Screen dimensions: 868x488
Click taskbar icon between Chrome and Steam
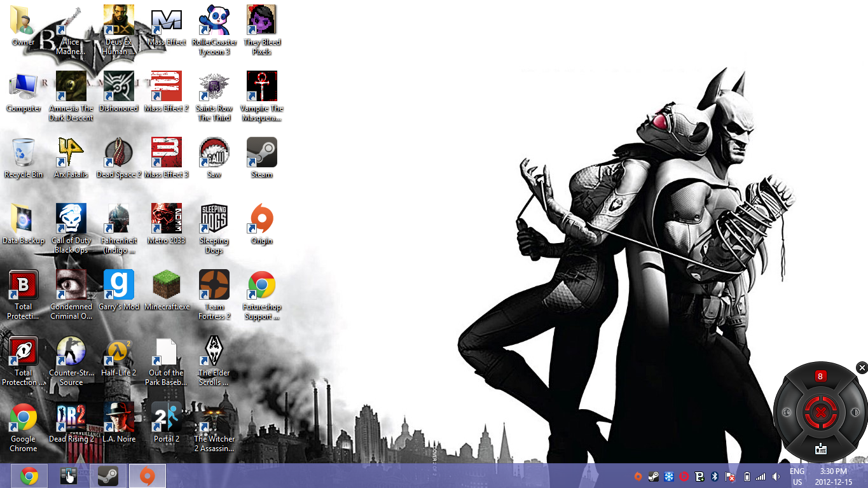(68, 476)
